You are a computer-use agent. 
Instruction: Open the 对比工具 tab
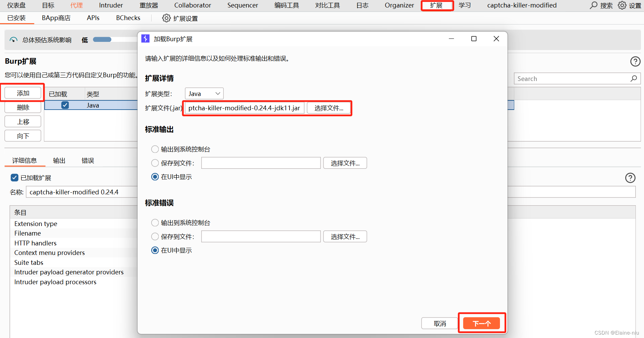tap(328, 5)
